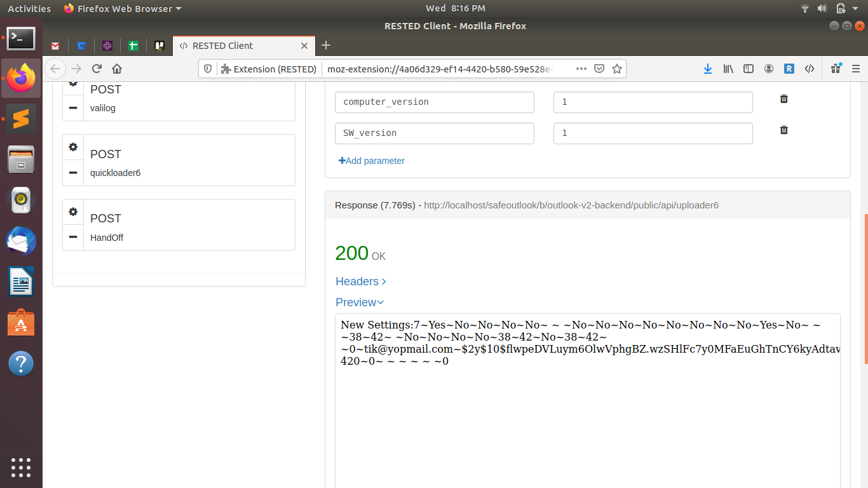
Task: Open Firefox downloads arrow icon
Action: [x=707, y=69]
